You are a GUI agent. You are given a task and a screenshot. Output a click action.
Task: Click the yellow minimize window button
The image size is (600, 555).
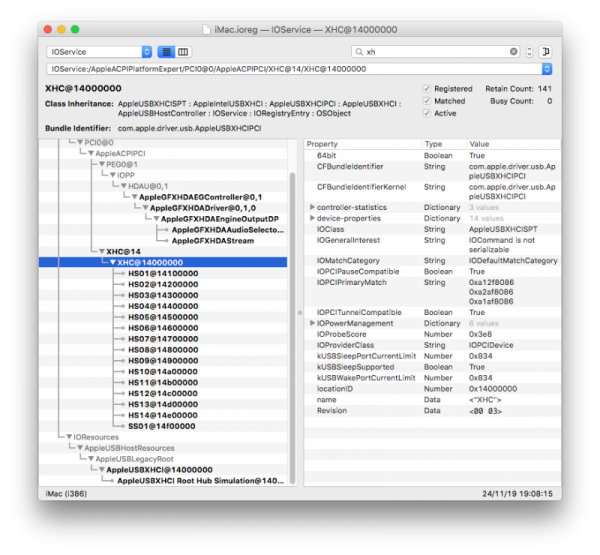[61, 29]
